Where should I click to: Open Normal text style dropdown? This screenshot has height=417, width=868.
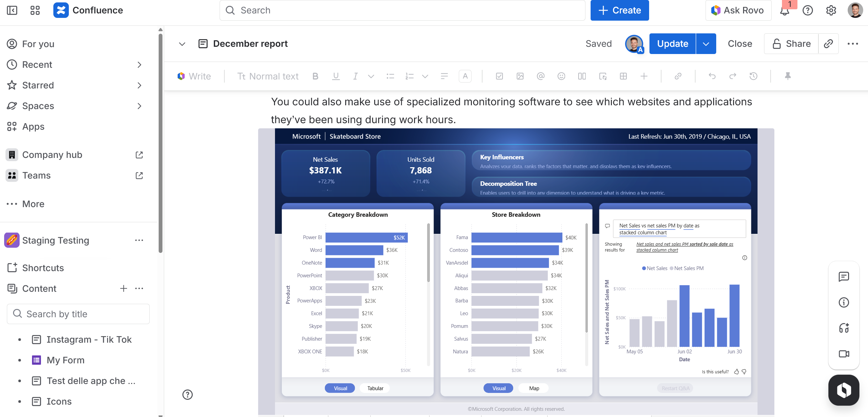point(268,76)
